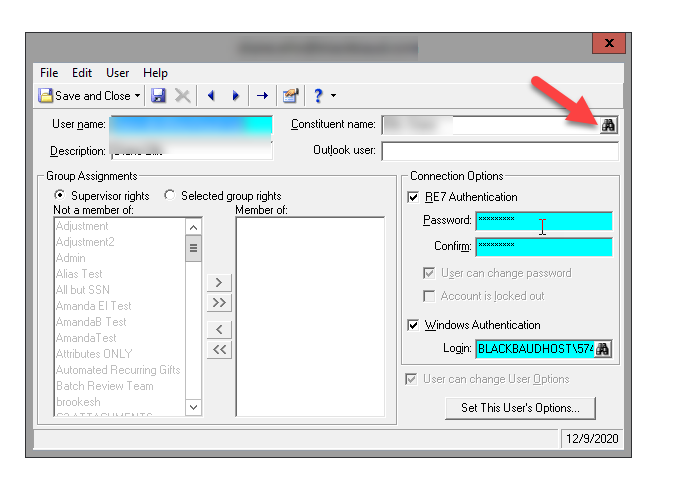Select the brookesh group

pos(78,402)
